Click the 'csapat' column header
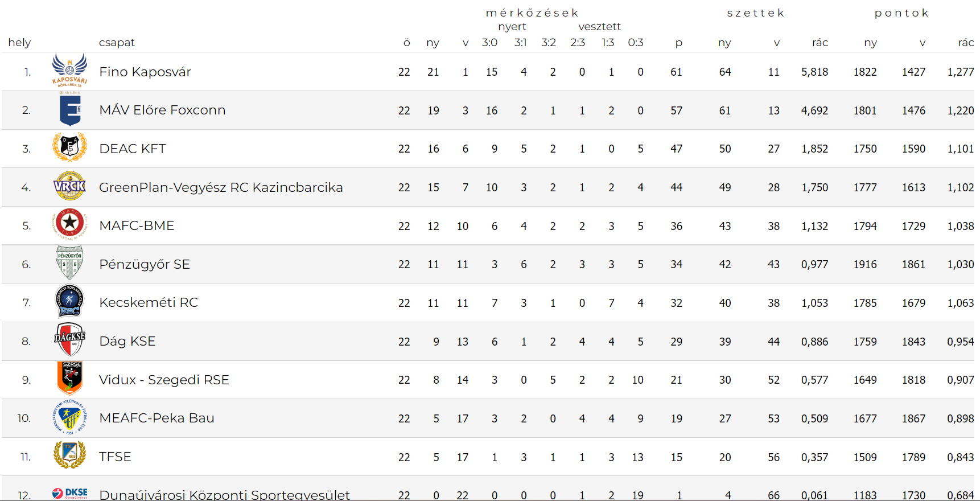Viewport: 980px width, 501px height. [117, 43]
